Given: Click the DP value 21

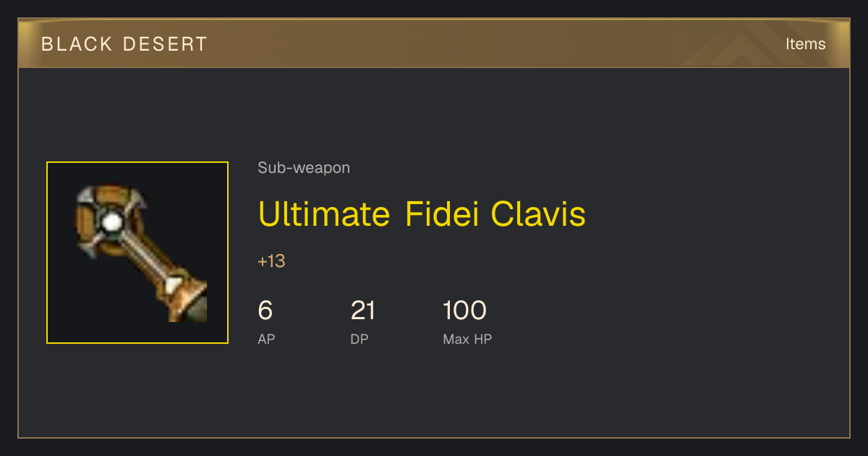Looking at the screenshot, I should coord(363,311).
